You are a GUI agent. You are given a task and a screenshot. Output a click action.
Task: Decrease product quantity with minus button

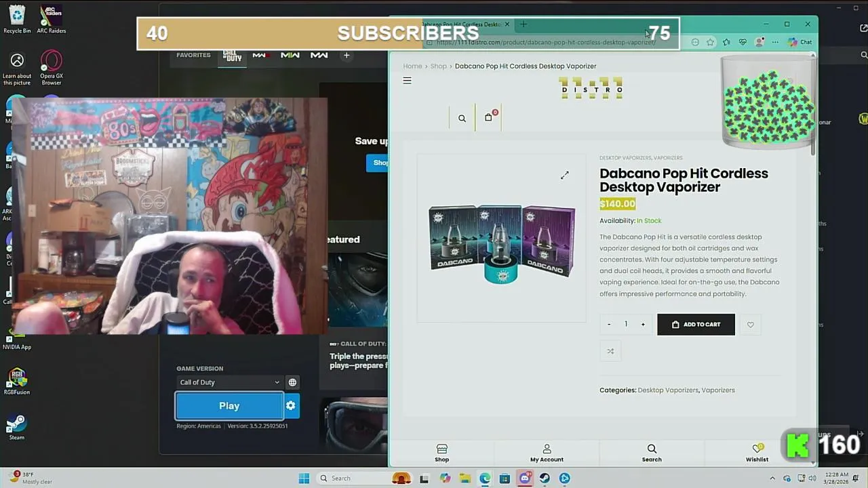click(609, 325)
